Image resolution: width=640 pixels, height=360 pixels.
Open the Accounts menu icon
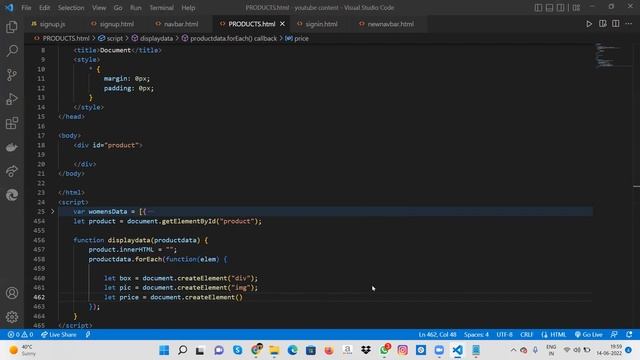click(x=12, y=293)
